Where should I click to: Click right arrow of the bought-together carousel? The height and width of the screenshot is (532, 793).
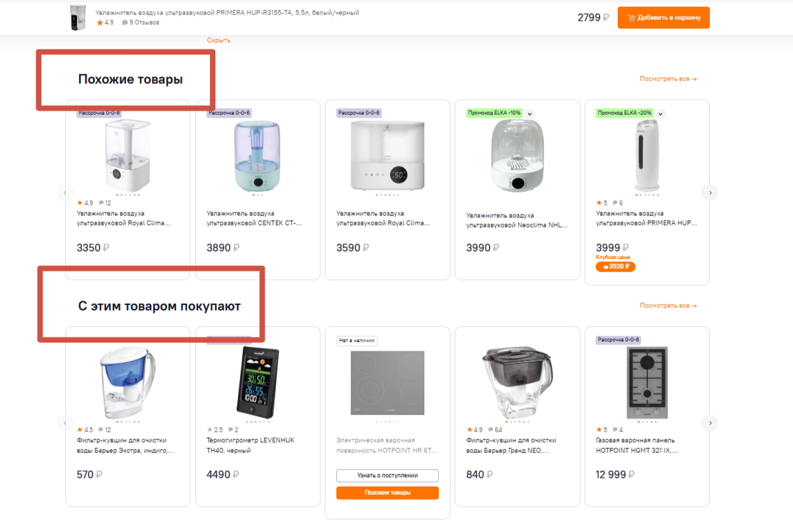click(x=710, y=423)
